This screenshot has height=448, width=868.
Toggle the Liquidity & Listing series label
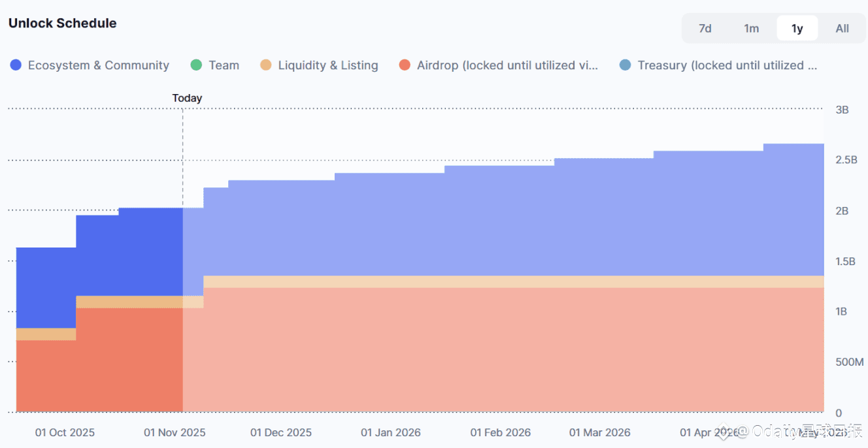click(327, 65)
